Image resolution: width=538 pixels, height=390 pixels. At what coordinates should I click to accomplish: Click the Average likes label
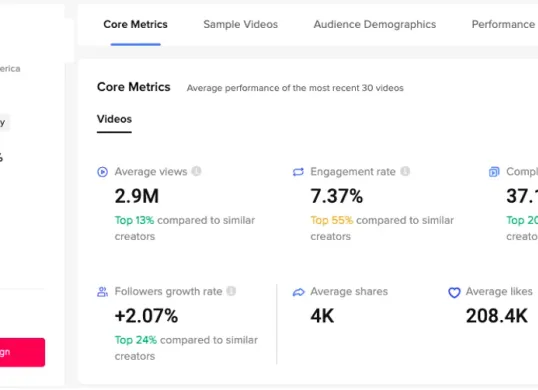499,292
